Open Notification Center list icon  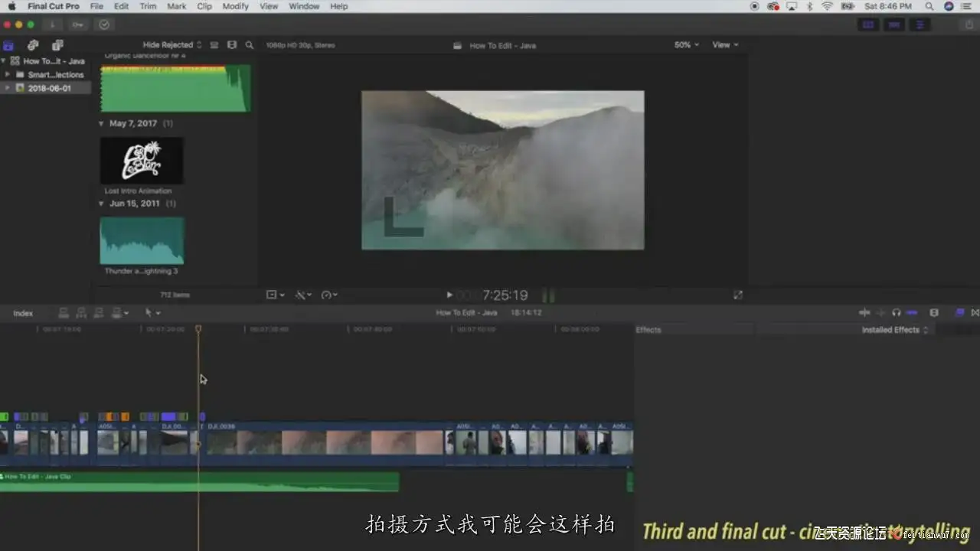pos(965,6)
